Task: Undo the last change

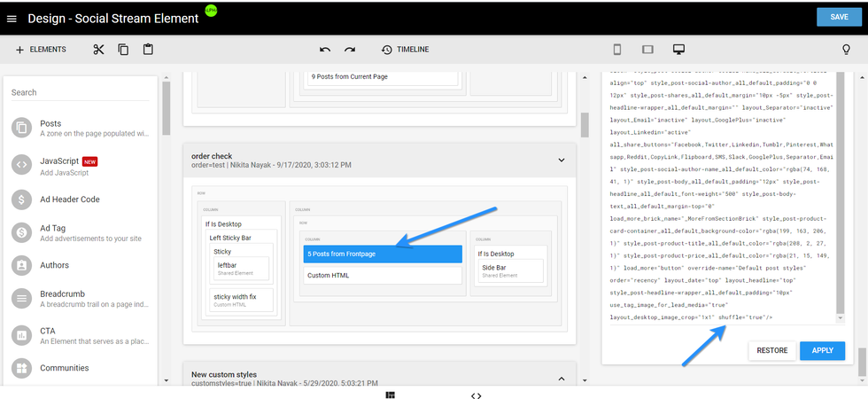Action: coord(325,50)
